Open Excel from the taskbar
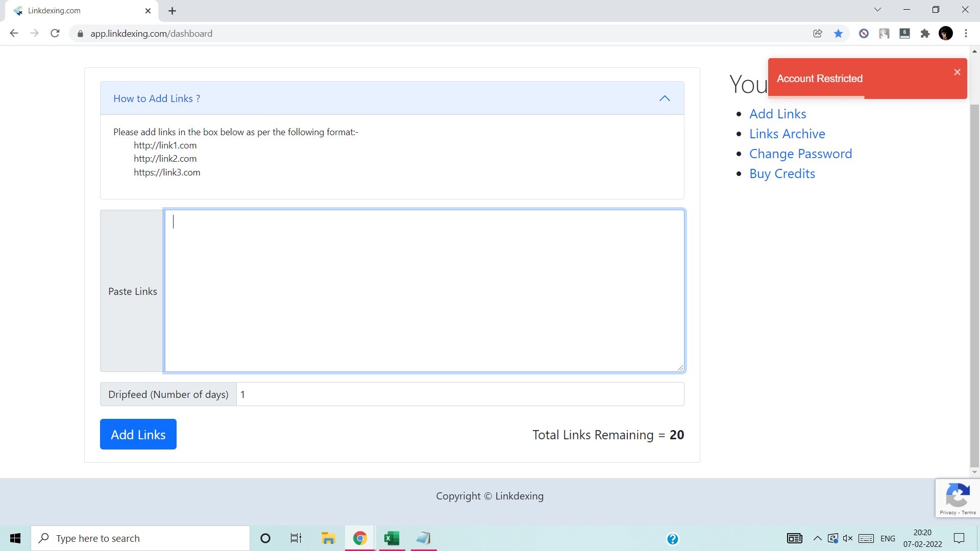Screen dimensions: 980x551 [391, 538]
